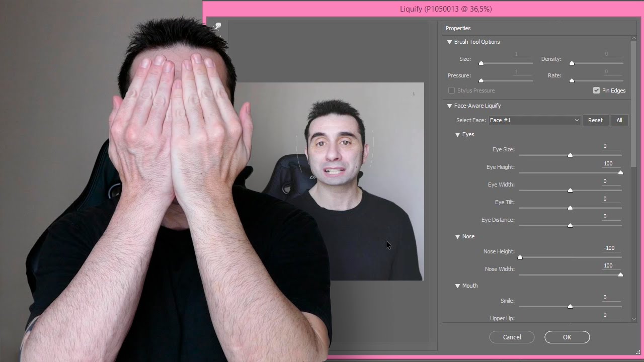Click the Properties panel header

tap(539, 29)
